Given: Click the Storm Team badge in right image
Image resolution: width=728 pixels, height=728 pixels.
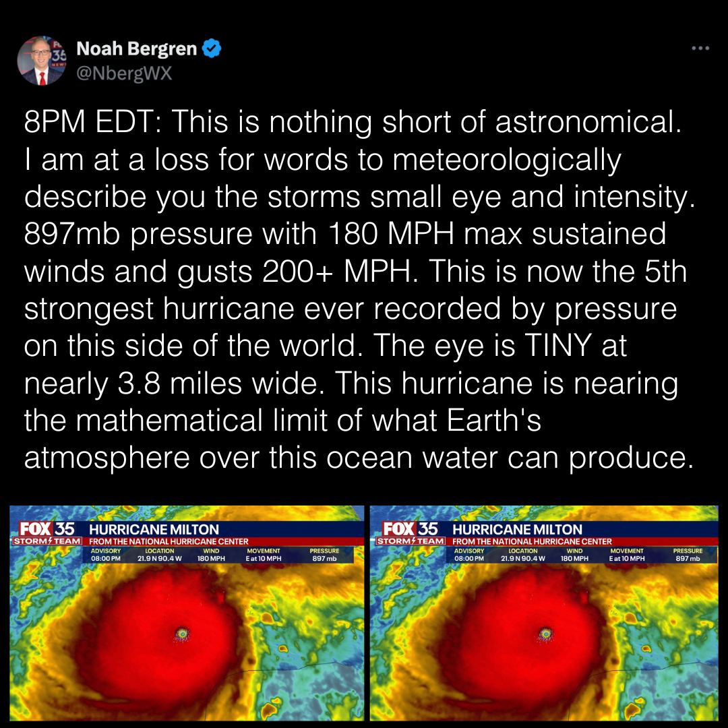Looking at the screenshot, I should (x=409, y=541).
